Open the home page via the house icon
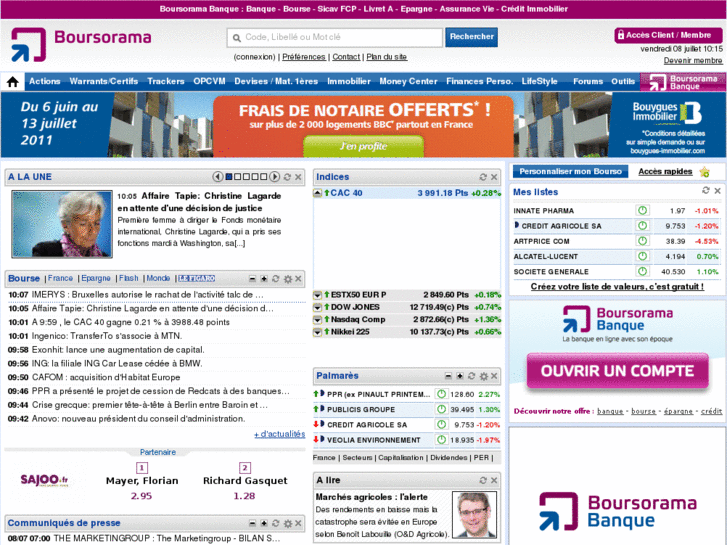This screenshot has width=727, height=545. pos(13,82)
